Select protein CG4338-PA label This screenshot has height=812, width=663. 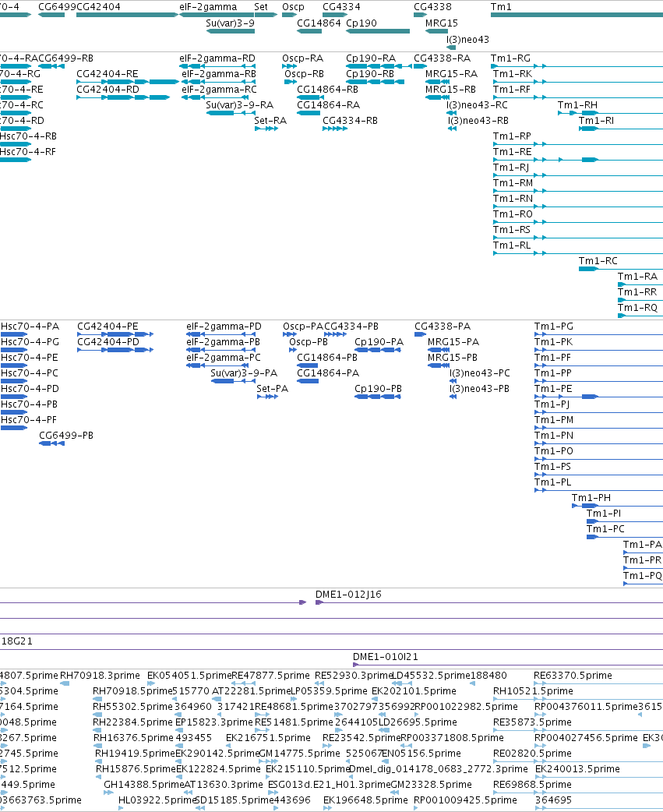coord(443,327)
